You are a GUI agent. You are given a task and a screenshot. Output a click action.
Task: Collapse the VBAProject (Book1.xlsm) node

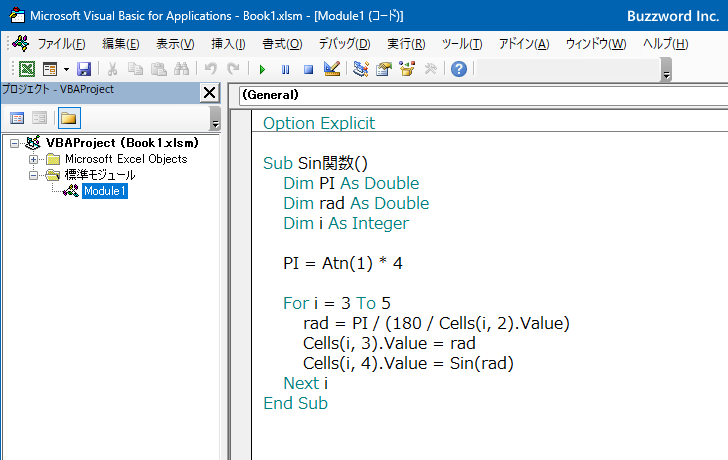[14, 143]
